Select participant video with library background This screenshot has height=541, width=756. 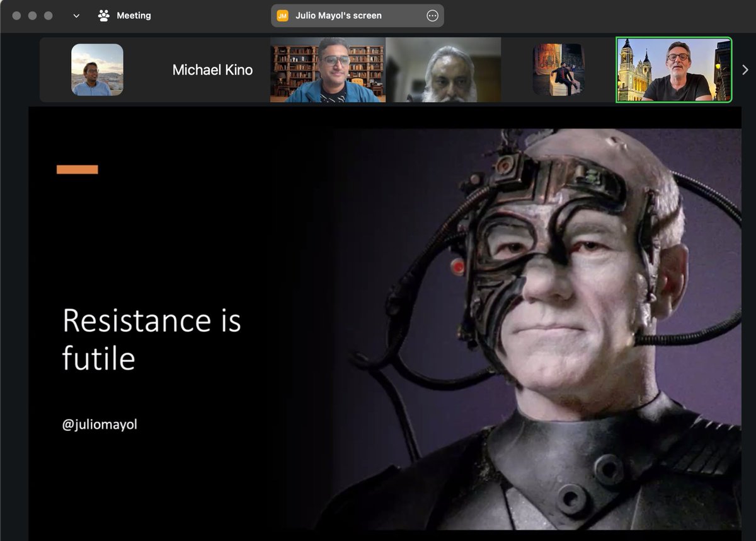(328, 70)
